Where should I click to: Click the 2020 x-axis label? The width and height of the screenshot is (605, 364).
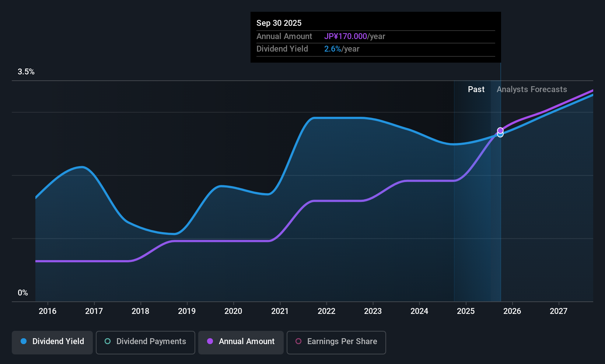pyautogui.click(x=233, y=311)
